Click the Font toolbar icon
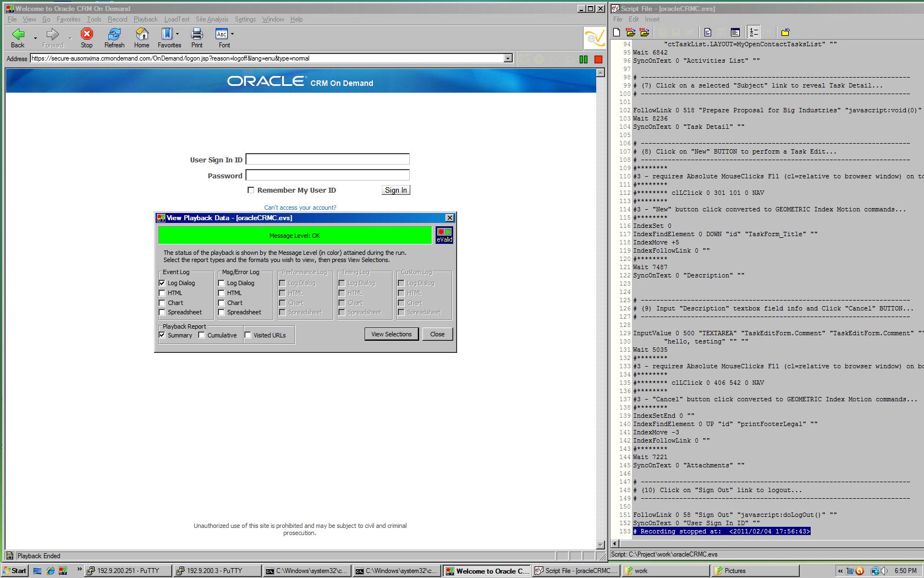Viewport: 924px width, 578px height. 222,35
